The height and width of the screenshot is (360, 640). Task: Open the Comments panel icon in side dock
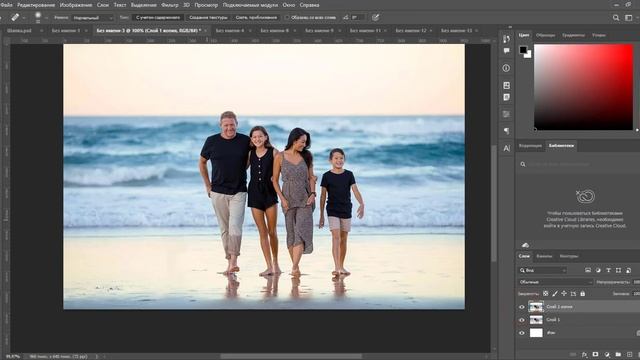pos(506,51)
